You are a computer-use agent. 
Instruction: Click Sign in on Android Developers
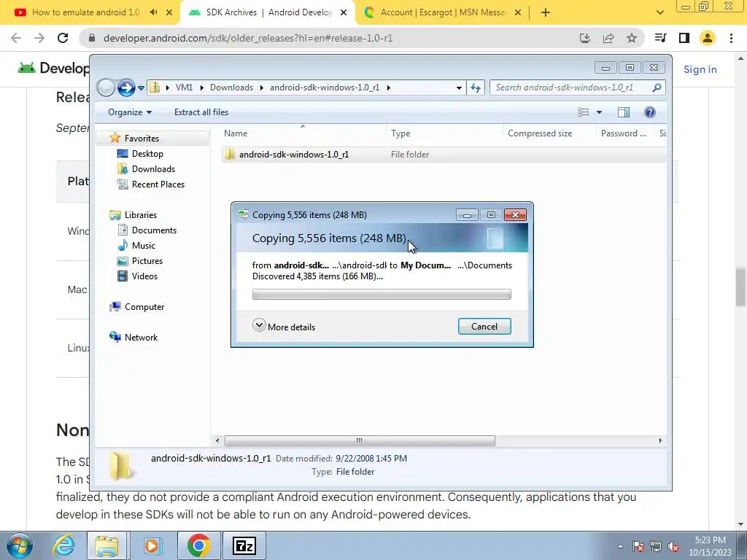(x=700, y=69)
